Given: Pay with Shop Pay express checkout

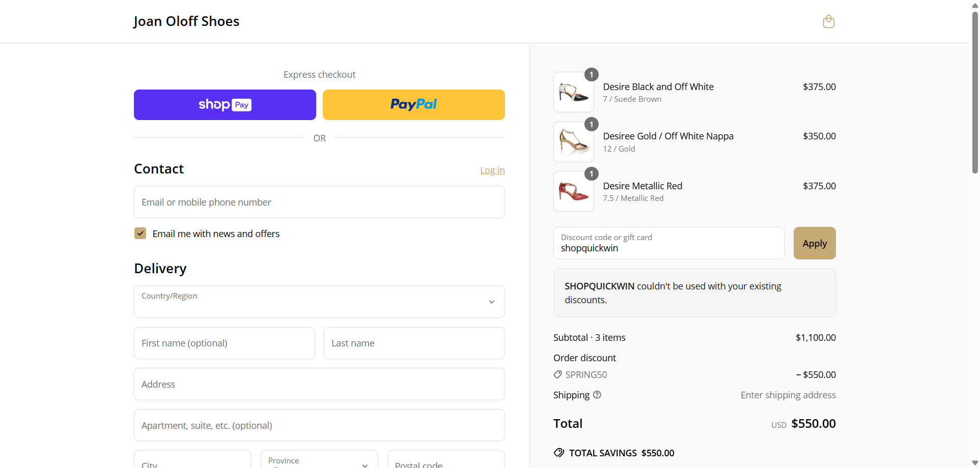Looking at the screenshot, I should pyautogui.click(x=225, y=105).
